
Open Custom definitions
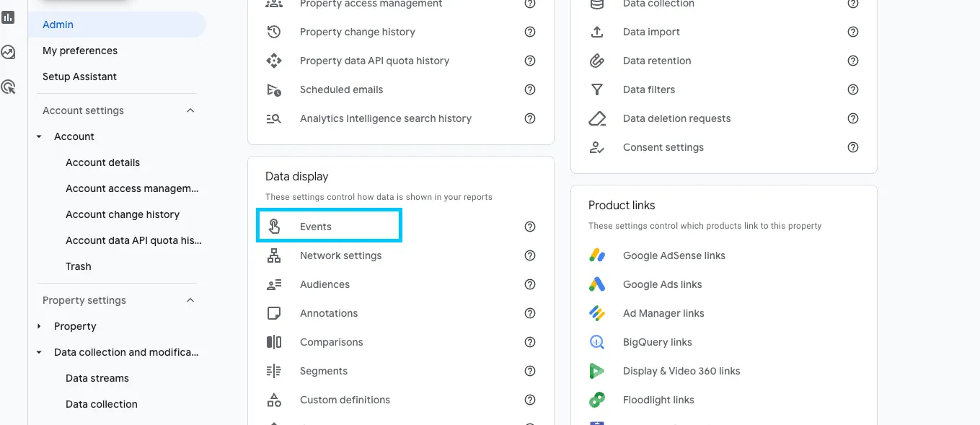click(345, 400)
